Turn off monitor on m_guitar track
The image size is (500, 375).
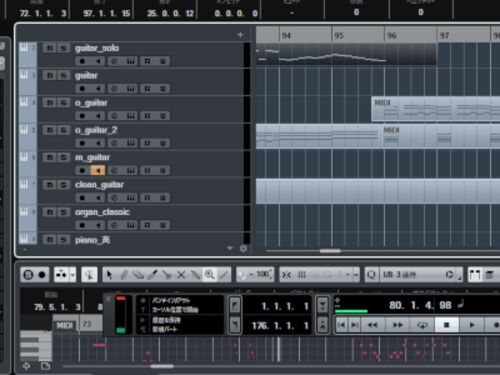(98, 171)
